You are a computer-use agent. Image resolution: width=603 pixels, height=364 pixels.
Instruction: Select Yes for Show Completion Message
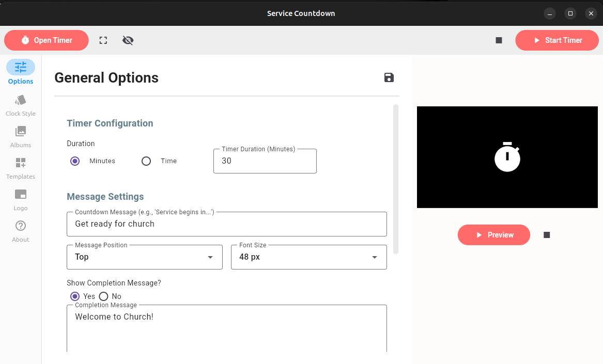75,296
